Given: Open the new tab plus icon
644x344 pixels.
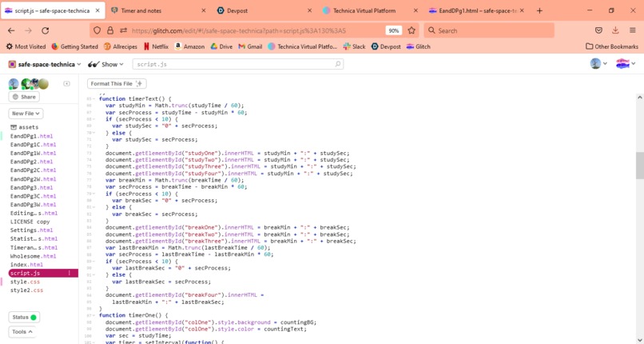Looking at the screenshot, I should click(x=539, y=10).
